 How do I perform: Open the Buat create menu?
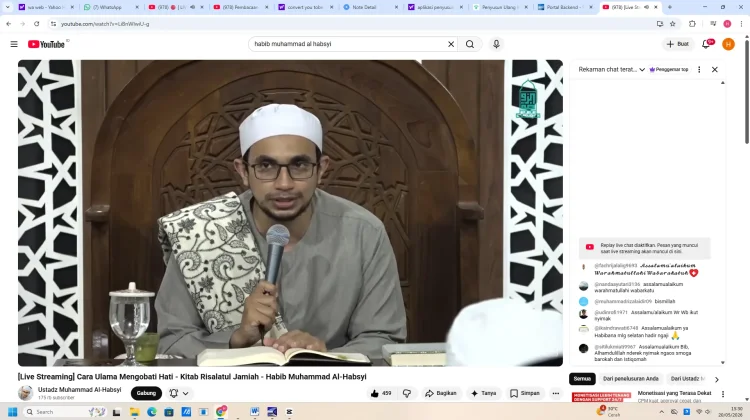tap(678, 44)
